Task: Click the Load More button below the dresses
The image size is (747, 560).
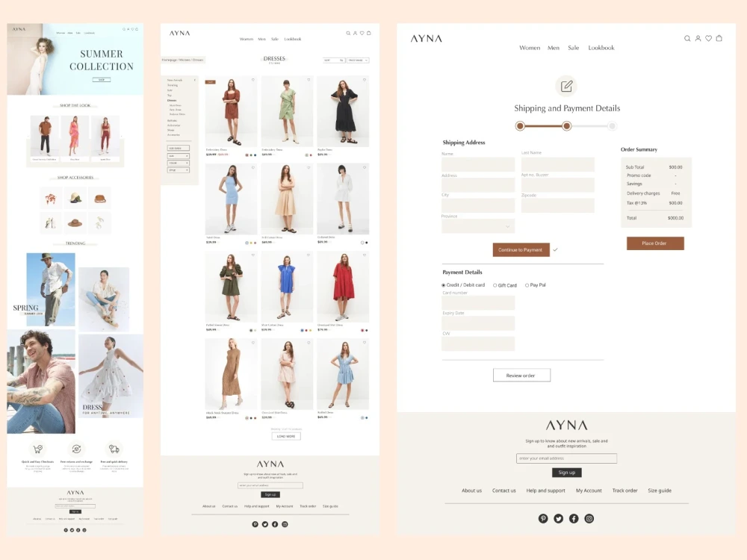Action: 286,436
